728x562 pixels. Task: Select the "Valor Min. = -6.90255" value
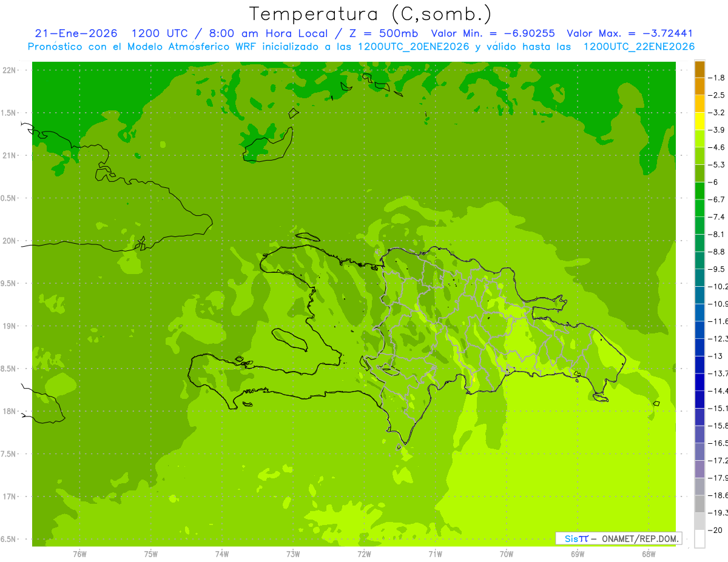493,33
